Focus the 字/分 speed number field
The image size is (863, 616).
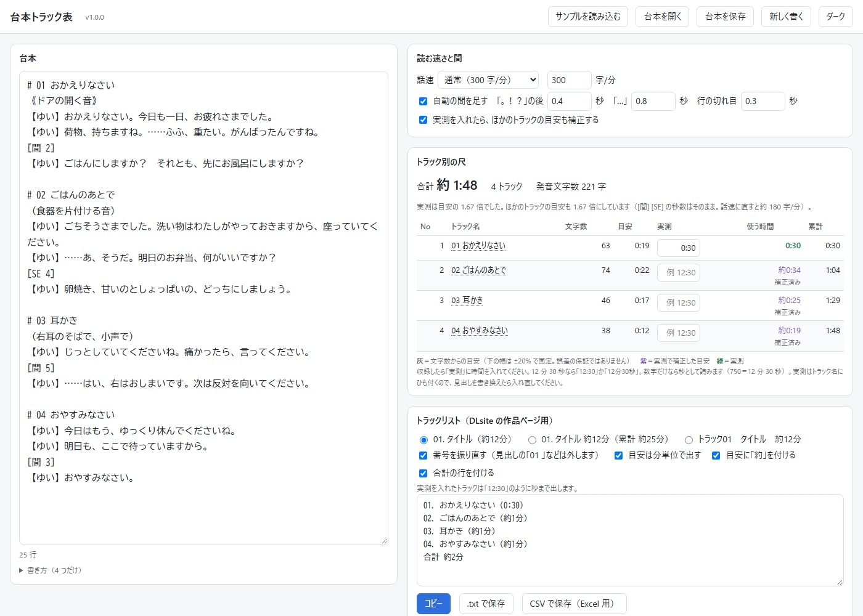click(x=569, y=80)
